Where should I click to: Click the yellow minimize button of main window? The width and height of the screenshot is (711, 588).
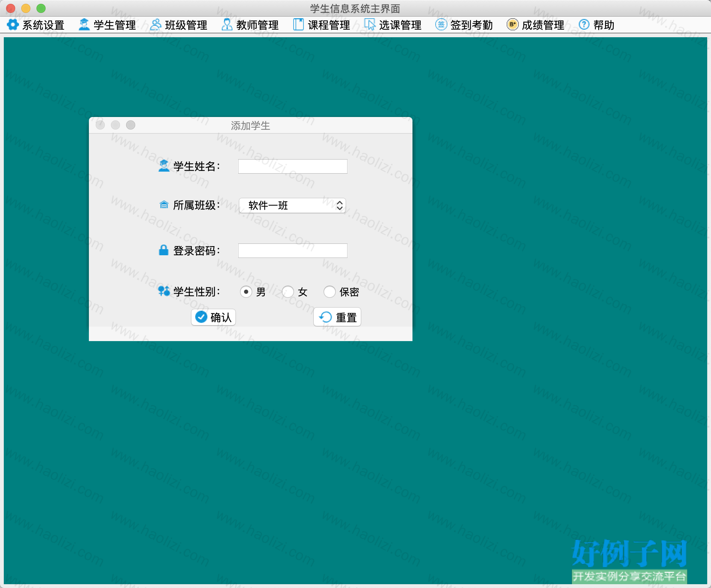tap(26, 8)
